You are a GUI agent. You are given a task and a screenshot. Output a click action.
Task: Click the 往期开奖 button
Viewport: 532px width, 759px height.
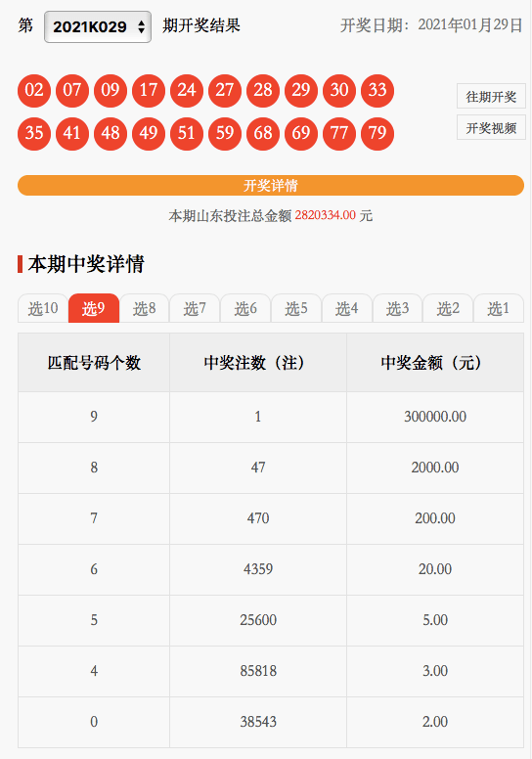click(x=491, y=96)
